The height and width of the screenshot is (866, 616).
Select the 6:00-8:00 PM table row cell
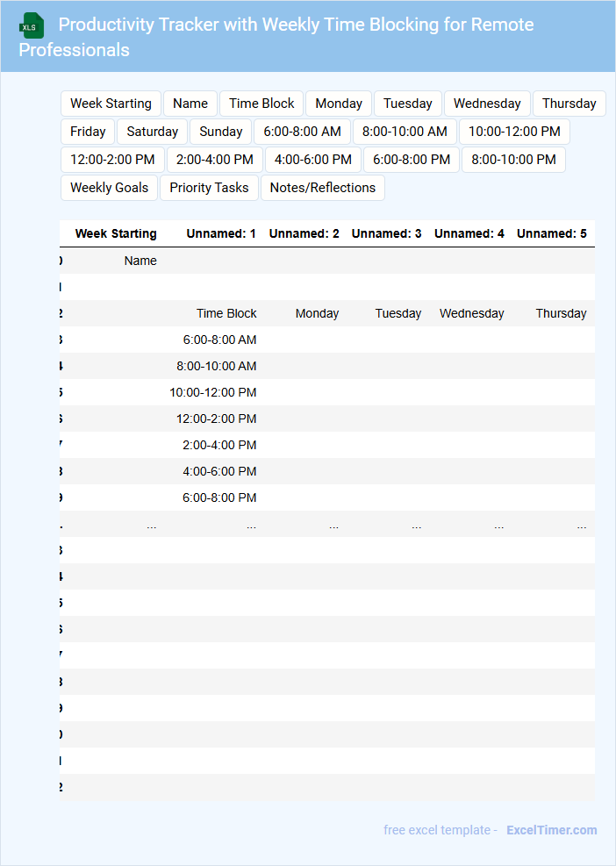click(220, 498)
